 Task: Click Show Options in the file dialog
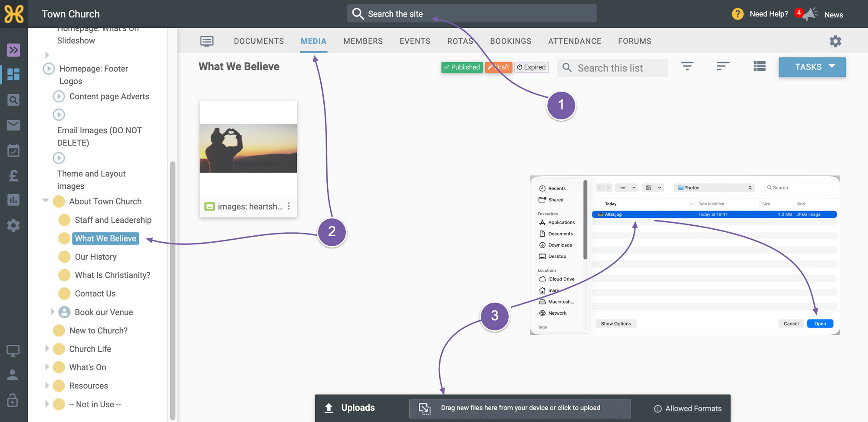point(616,323)
